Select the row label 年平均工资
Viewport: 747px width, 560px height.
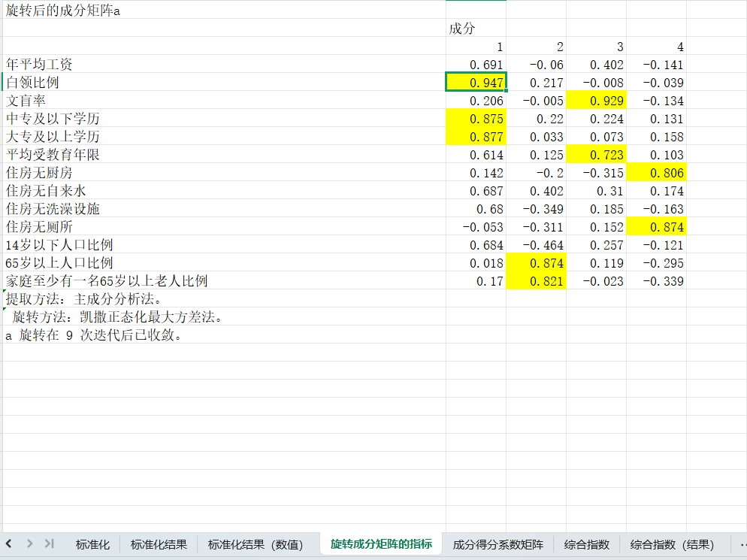(x=224, y=65)
